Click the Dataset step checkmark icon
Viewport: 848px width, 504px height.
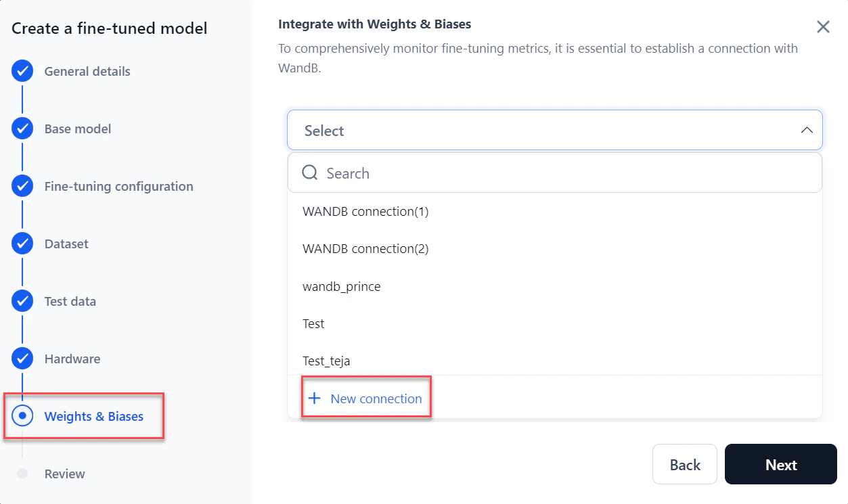tap(22, 244)
